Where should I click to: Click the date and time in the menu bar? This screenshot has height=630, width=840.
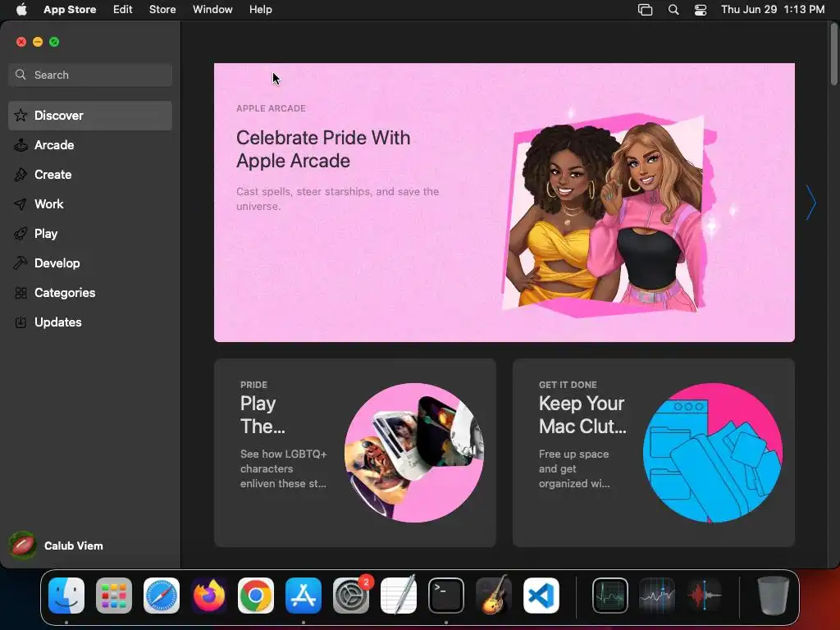point(773,10)
